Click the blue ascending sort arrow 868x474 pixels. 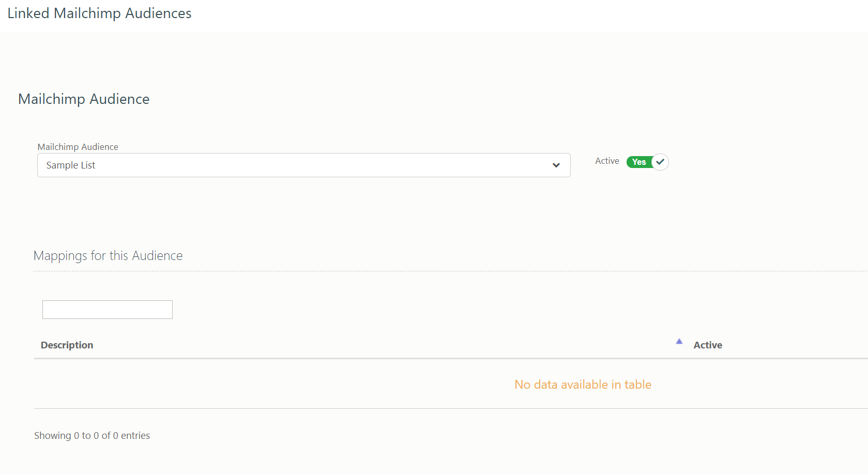pyautogui.click(x=679, y=341)
